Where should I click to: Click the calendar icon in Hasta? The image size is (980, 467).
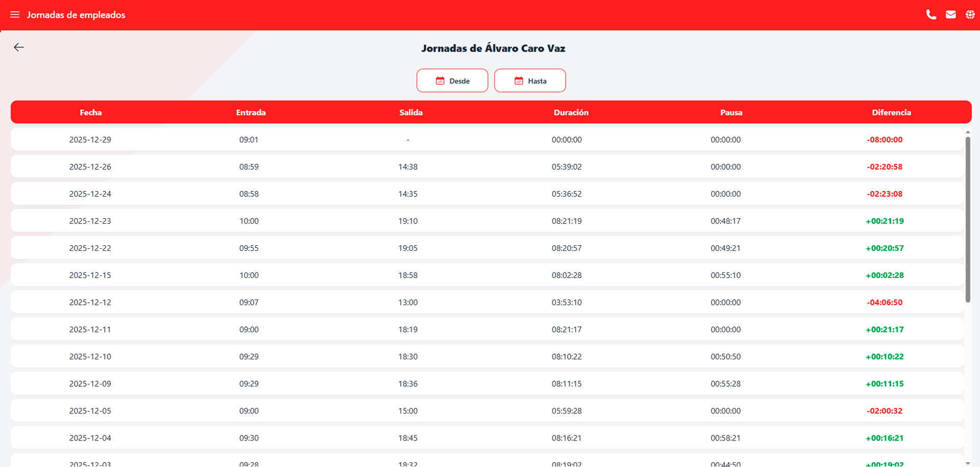click(519, 81)
